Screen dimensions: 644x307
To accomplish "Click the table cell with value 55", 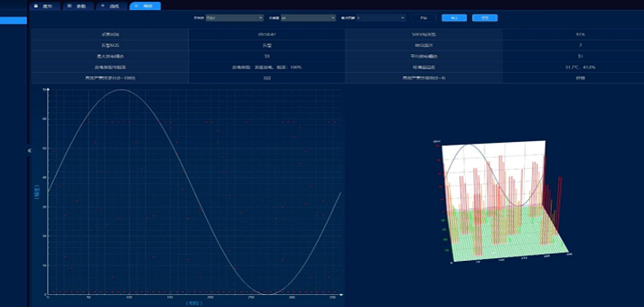I will (267, 56).
